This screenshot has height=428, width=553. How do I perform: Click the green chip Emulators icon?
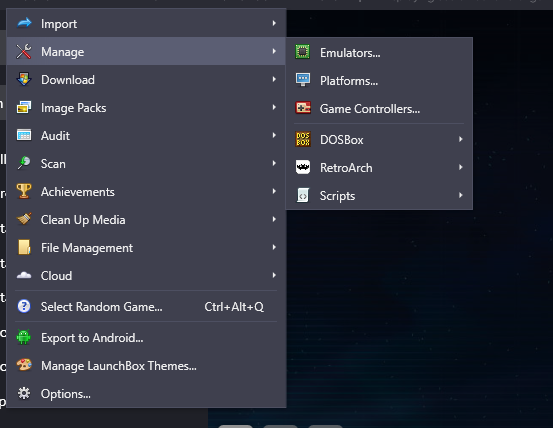(303, 52)
